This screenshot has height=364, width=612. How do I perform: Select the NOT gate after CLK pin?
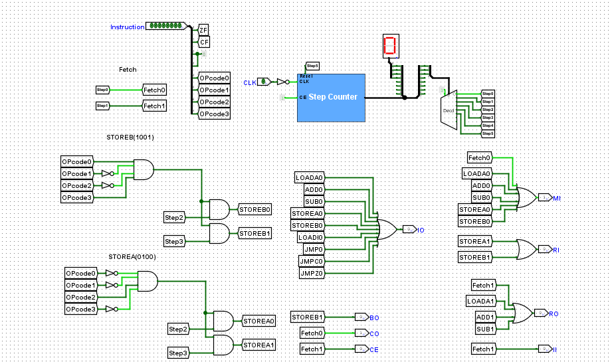[x=283, y=82]
